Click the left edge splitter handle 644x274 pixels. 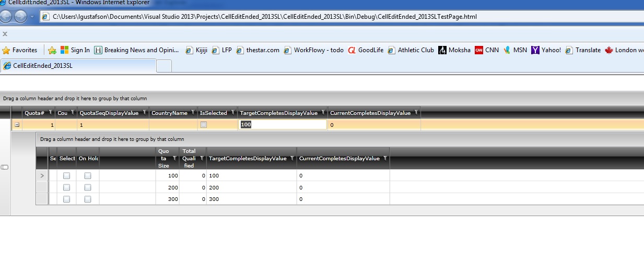point(5,167)
